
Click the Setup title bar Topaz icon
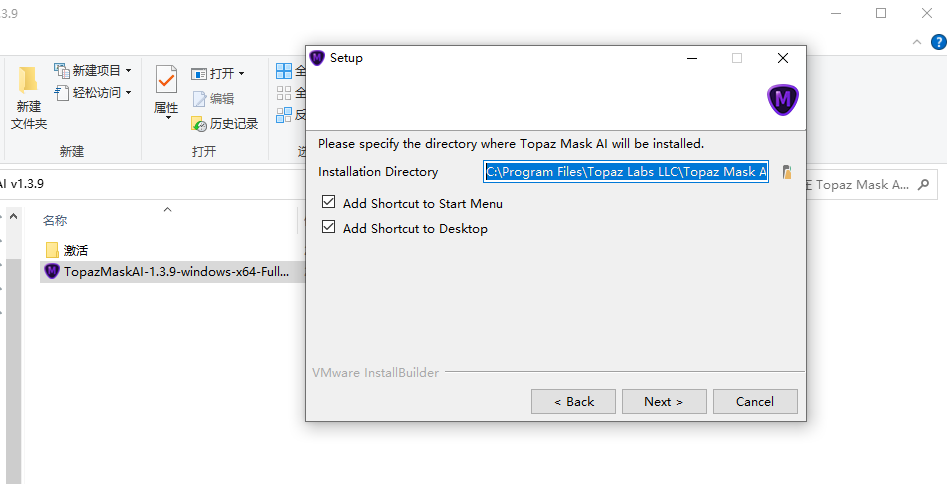pyautogui.click(x=317, y=58)
